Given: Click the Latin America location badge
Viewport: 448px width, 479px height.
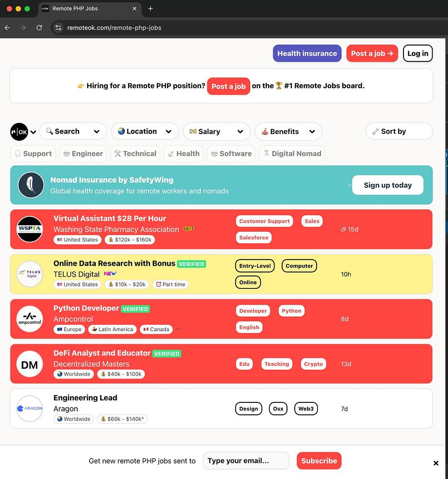Looking at the screenshot, I should [113, 330].
